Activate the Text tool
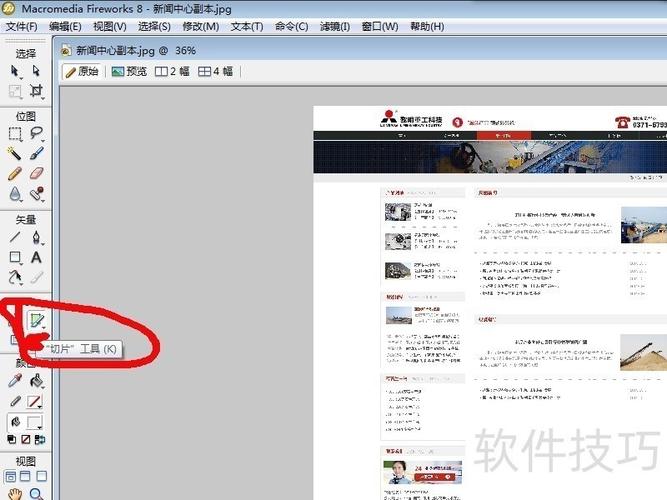 (37, 257)
